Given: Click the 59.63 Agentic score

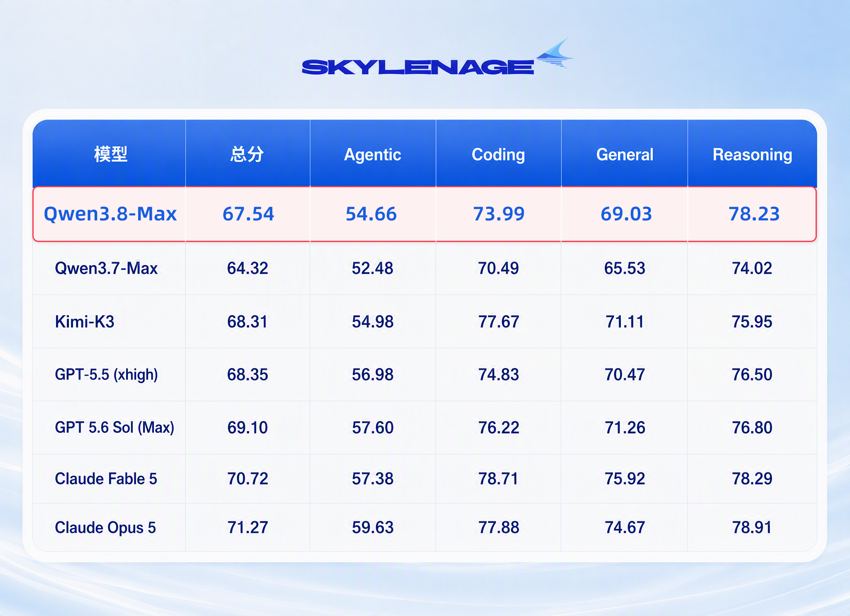Looking at the screenshot, I should (373, 528).
